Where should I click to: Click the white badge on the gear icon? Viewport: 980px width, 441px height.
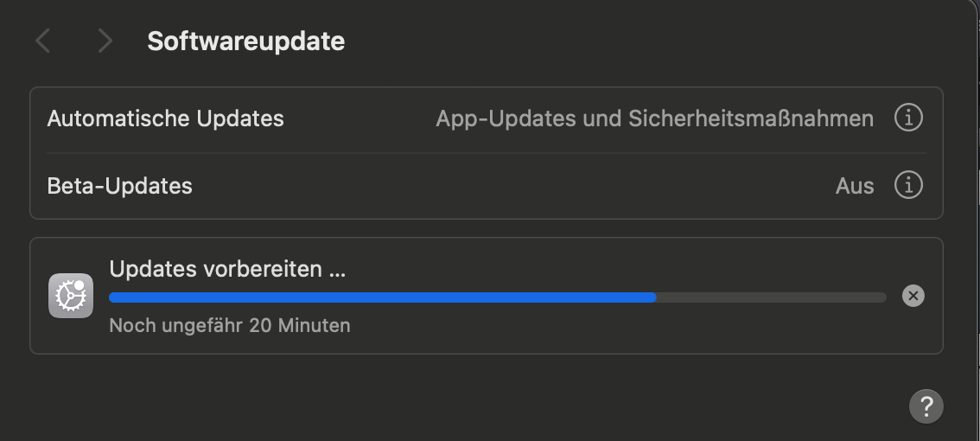coord(80,285)
